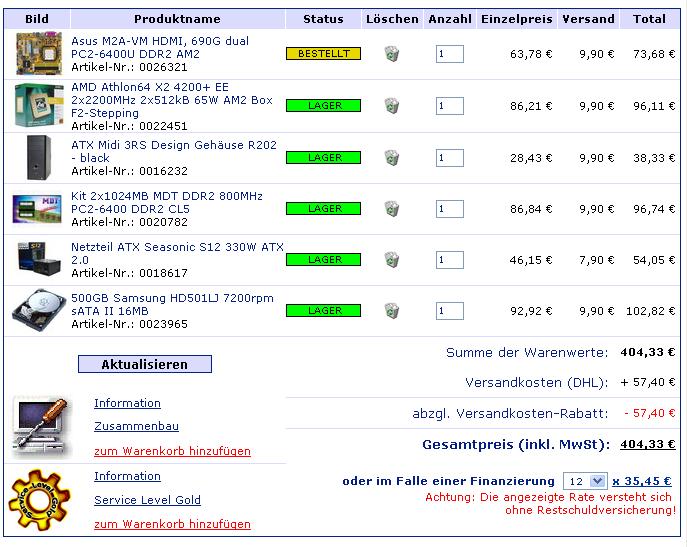687x547 pixels.
Task: Open Asus M2A-VM HDMI product link
Action: (x=160, y=47)
